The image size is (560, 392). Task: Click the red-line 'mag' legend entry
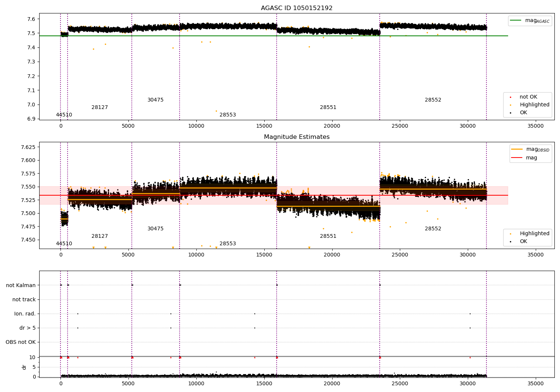[524, 158]
